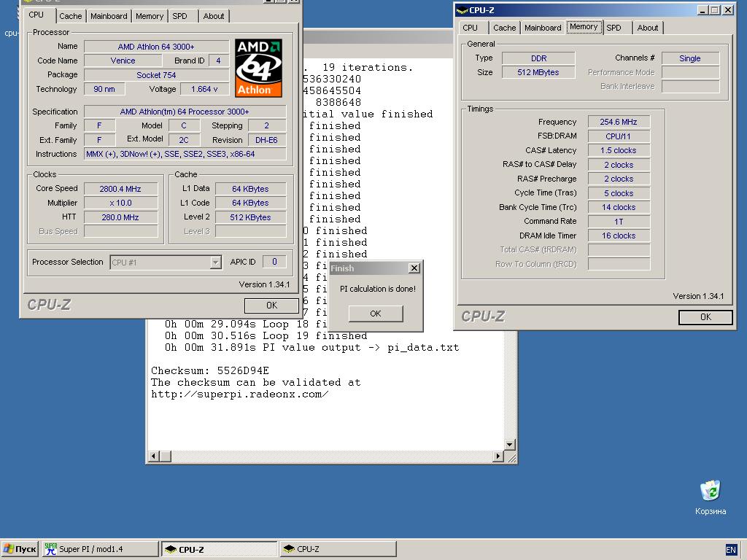Click the Name field AMD Athlon 64 3000+
This screenshot has width=747, height=560.
pyautogui.click(x=156, y=47)
